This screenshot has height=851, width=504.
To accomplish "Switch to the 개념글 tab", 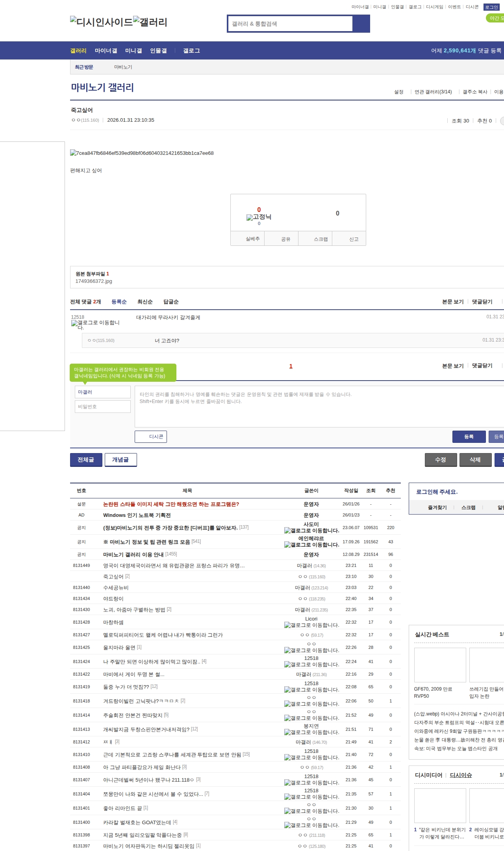I will click(120, 460).
